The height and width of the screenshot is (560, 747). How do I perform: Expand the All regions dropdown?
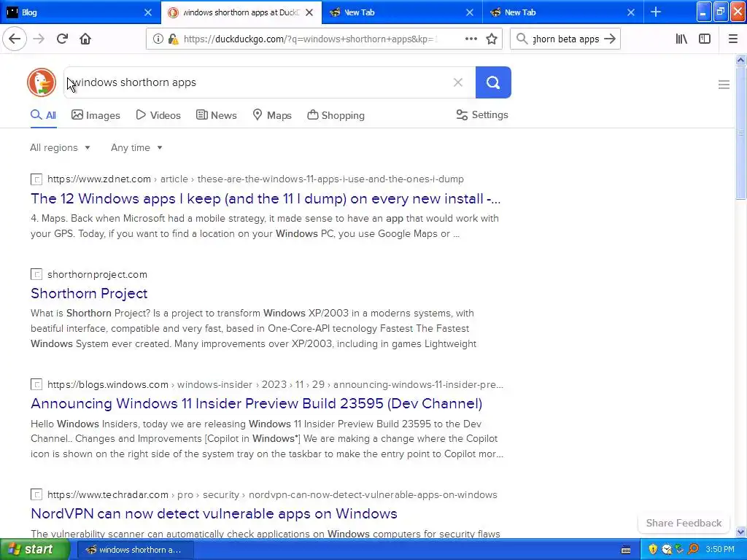(60, 147)
